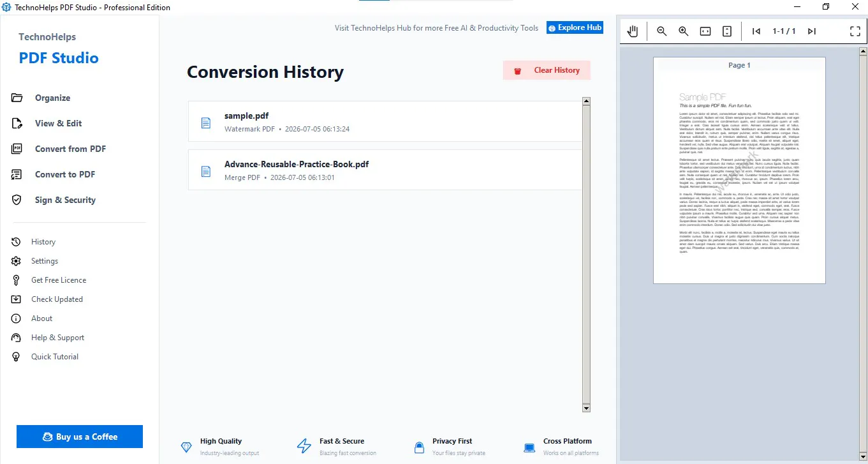Click the Get Free Licence key icon

[17, 280]
